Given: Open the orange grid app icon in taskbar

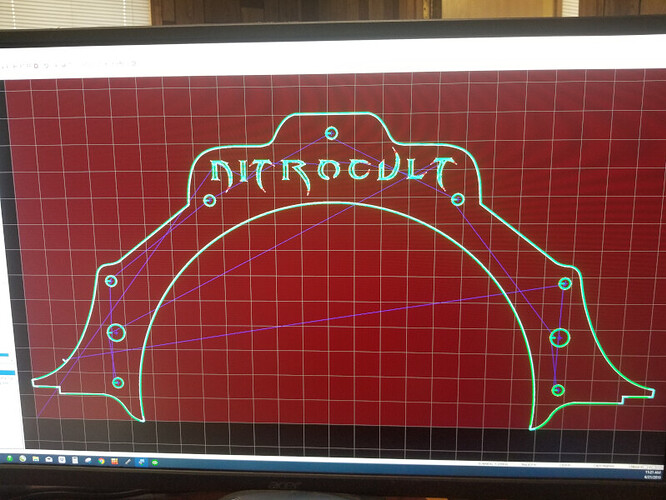Looking at the screenshot, I should [x=115, y=461].
